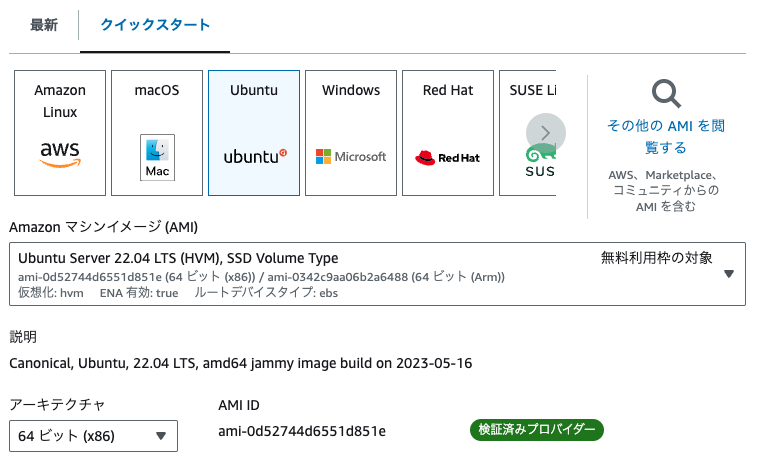This screenshot has height=475, width=758.
Task: Choose the macOS Mac Finder icon
Action: pyautogui.click(x=157, y=157)
